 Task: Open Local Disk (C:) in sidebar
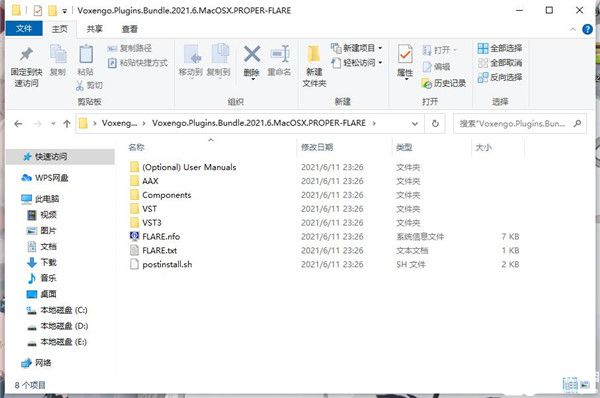click(57, 310)
